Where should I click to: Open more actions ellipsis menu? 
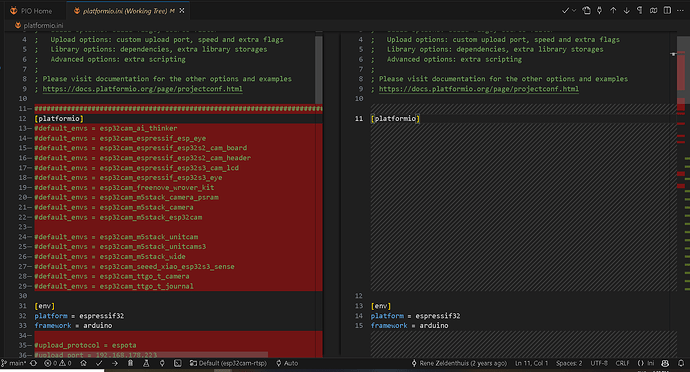click(x=681, y=11)
